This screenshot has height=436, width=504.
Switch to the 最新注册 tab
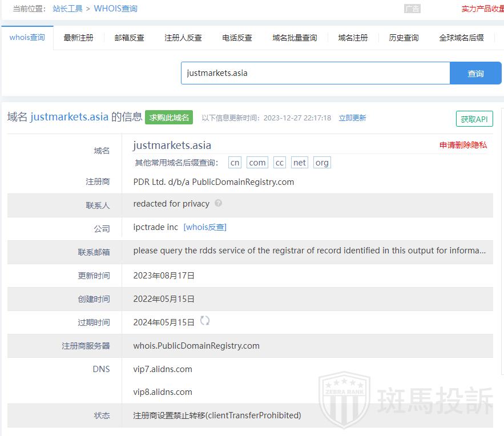coord(78,38)
